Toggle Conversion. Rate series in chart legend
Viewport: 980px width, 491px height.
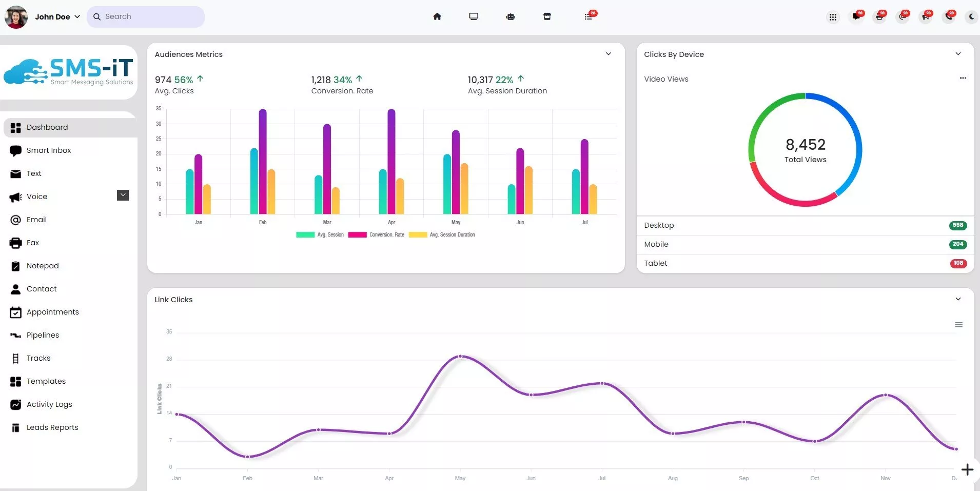click(x=377, y=235)
